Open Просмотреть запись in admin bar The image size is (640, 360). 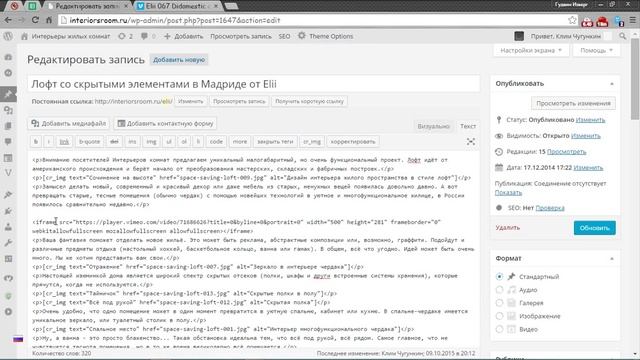click(x=241, y=36)
